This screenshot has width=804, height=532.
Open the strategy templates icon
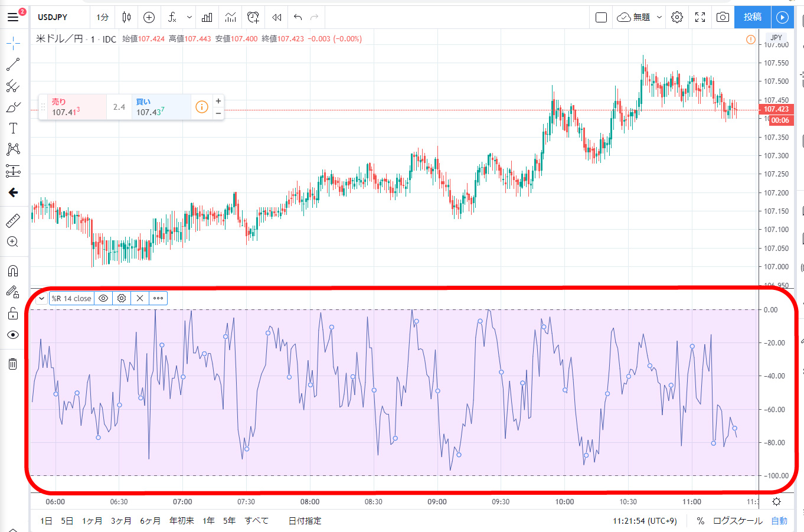point(230,17)
